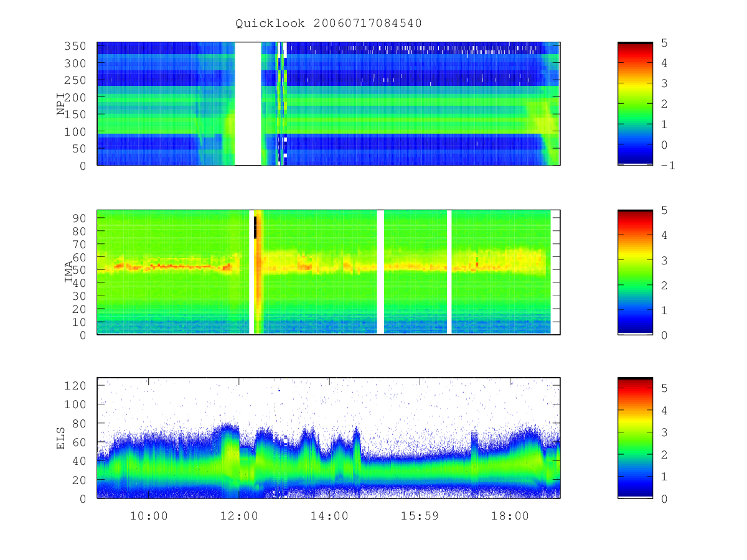Click the white data gap in NPI plot
This screenshot has width=747, height=560.
(x=248, y=104)
